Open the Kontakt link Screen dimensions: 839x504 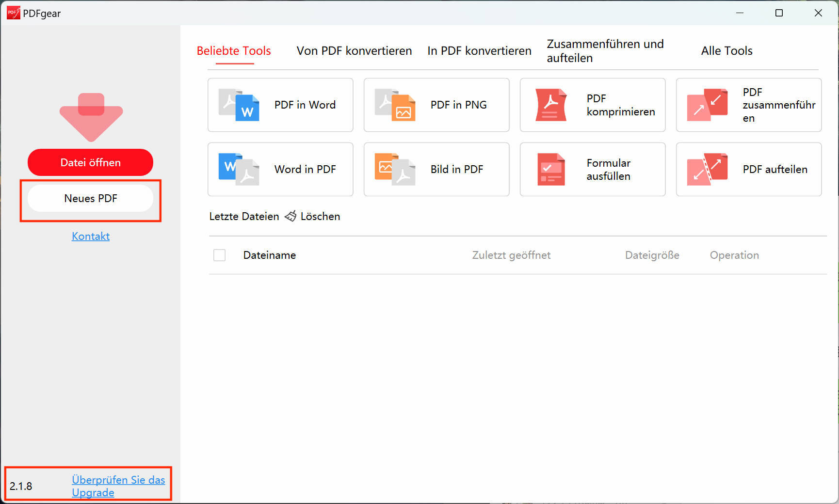click(91, 236)
